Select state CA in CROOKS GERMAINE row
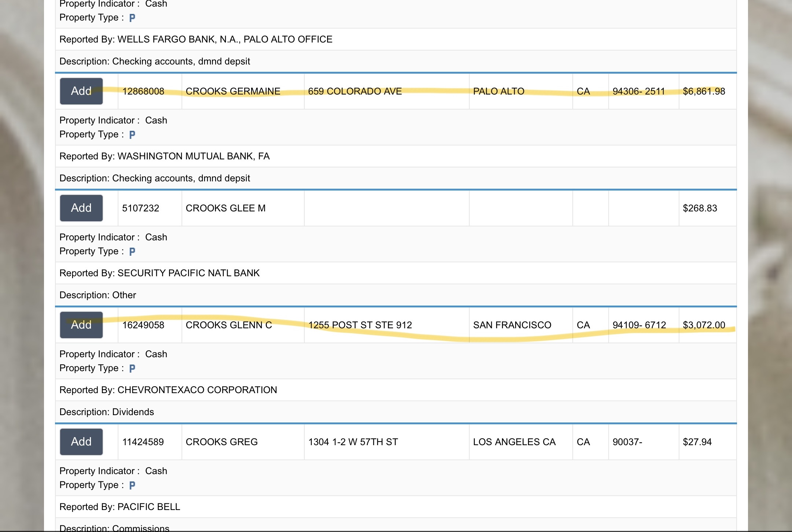Screen dimensions: 792x532 coord(583,91)
